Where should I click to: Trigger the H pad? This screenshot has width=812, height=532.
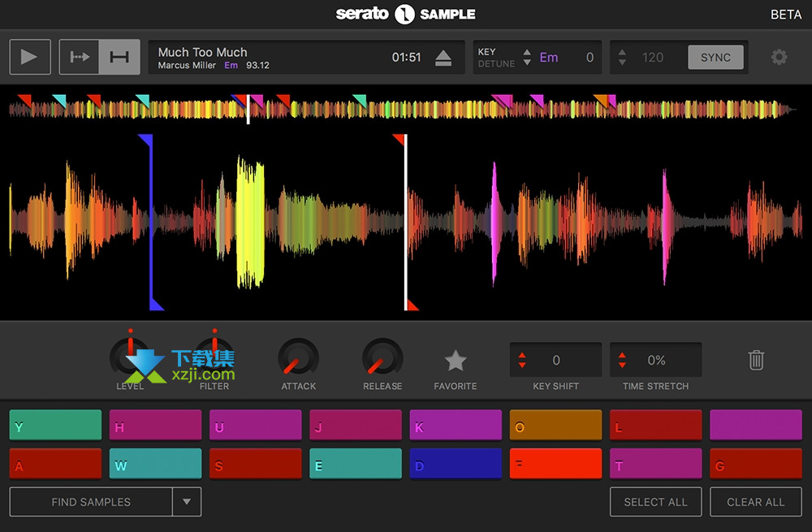[x=155, y=426]
